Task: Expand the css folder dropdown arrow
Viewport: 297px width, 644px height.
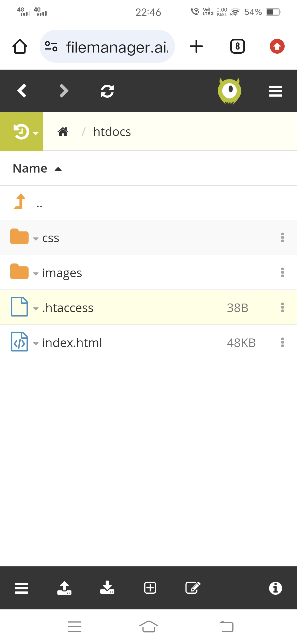Action: point(35,239)
